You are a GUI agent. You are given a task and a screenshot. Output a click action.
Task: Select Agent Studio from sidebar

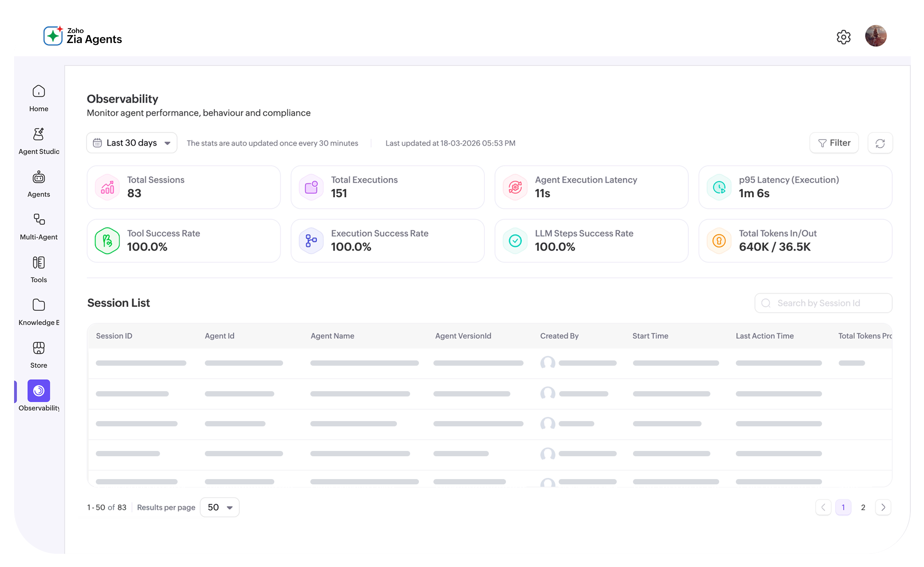(38, 141)
